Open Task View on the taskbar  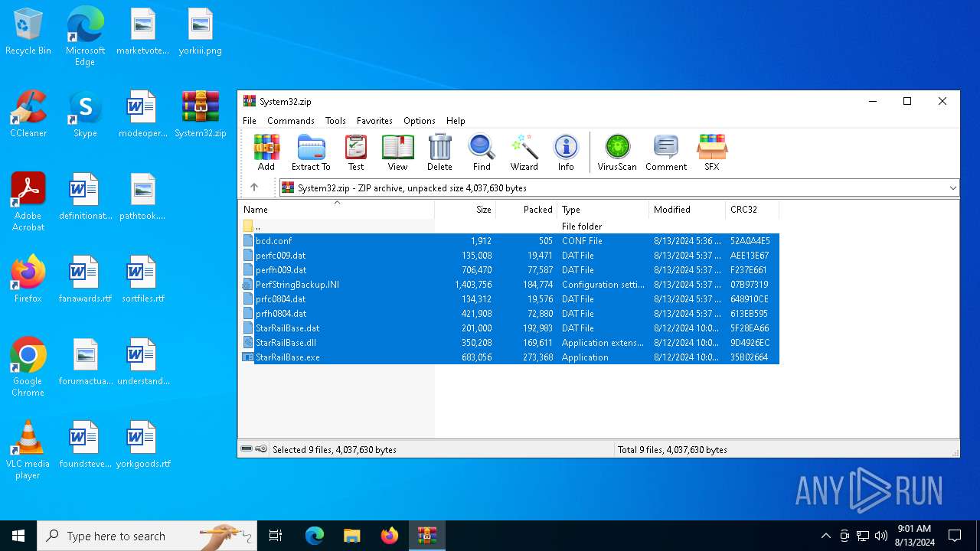(x=276, y=536)
